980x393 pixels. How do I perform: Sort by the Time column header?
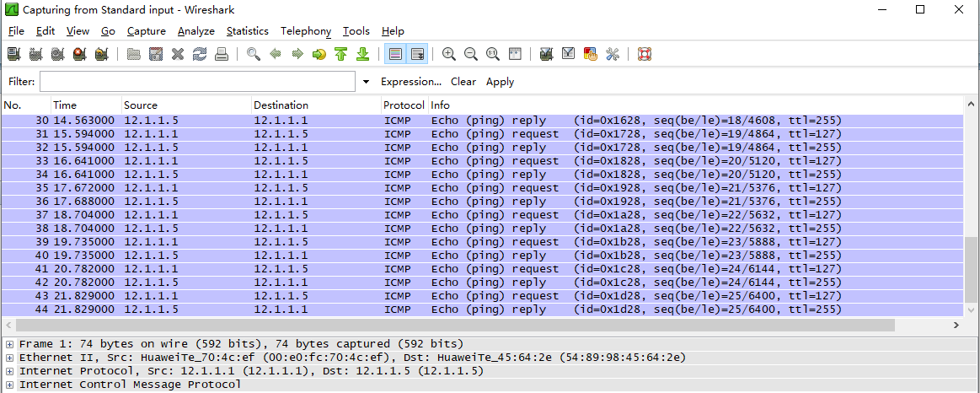(x=86, y=105)
